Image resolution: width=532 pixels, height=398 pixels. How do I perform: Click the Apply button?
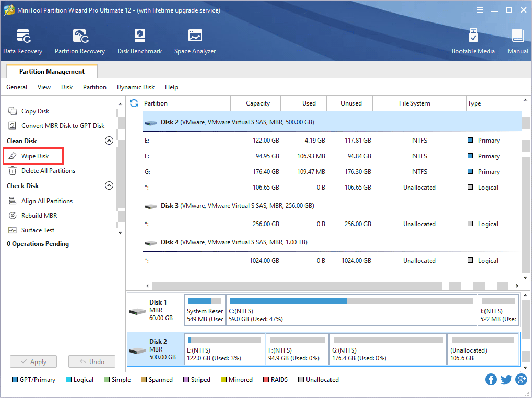[x=33, y=361]
